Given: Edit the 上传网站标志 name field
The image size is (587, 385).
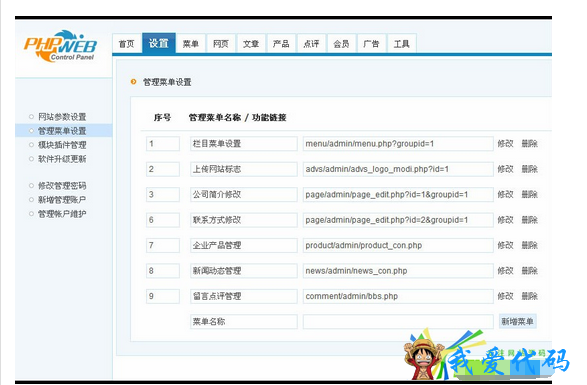Looking at the screenshot, I should coord(244,169).
